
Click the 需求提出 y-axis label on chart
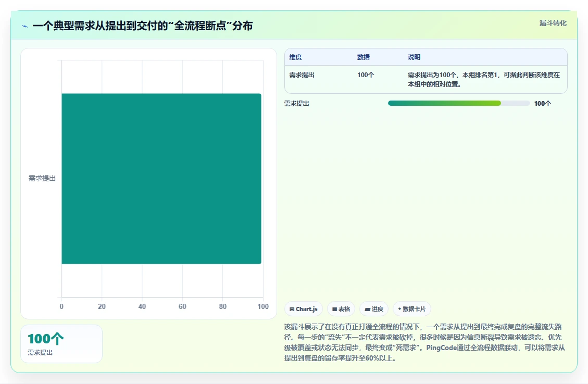click(42, 178)
